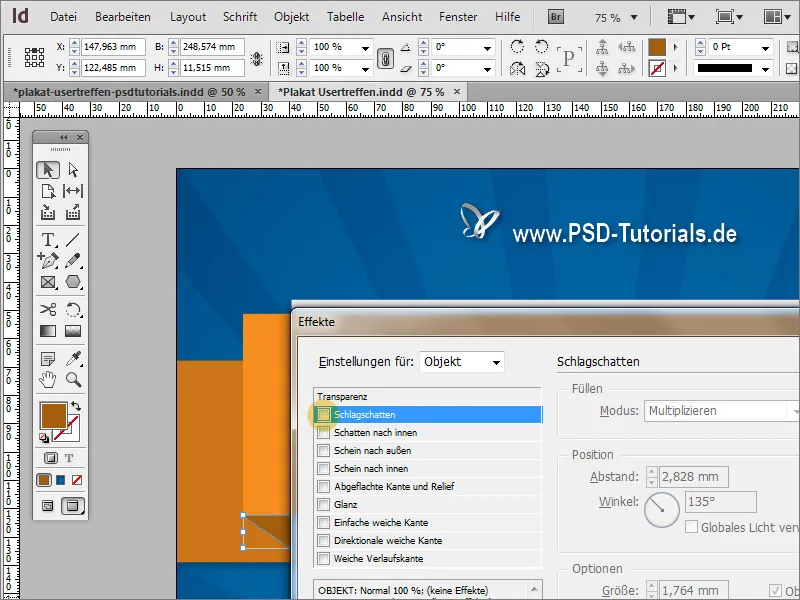The height and width of the screenshot is (600, 800).
Task: Select the Note tool
Action: point(48,359)
